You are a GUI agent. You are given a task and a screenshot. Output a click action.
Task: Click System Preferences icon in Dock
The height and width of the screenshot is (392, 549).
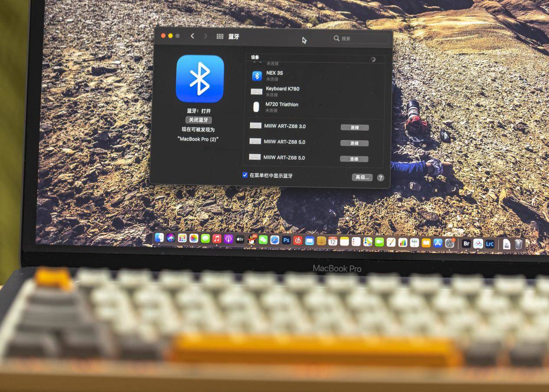click(450, 243)
